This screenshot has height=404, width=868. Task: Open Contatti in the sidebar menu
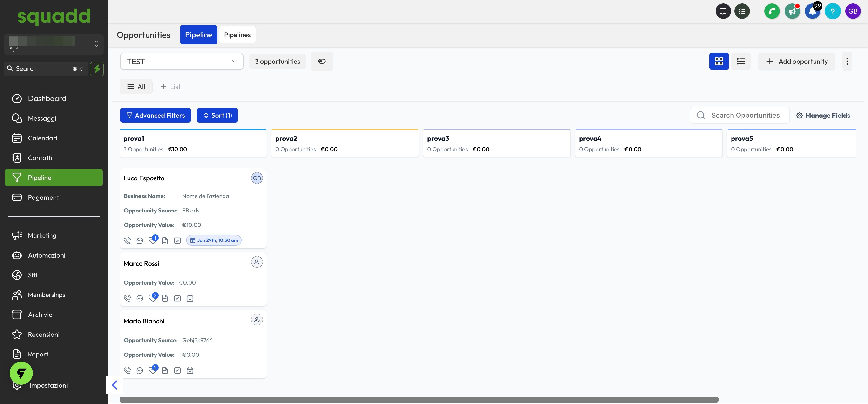[x=40, y=158]
